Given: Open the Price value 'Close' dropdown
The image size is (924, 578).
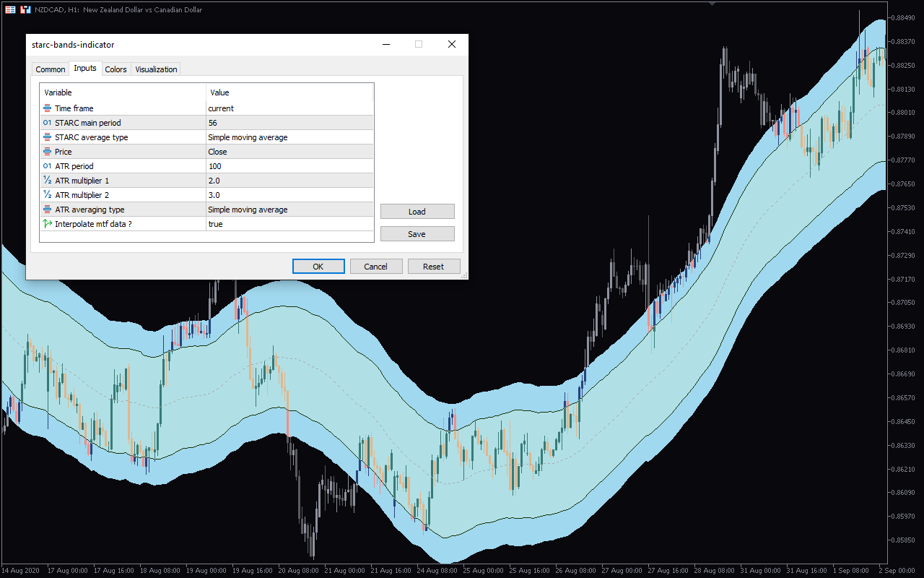Looking at the screenshot, I should click(x=289, y=152).
